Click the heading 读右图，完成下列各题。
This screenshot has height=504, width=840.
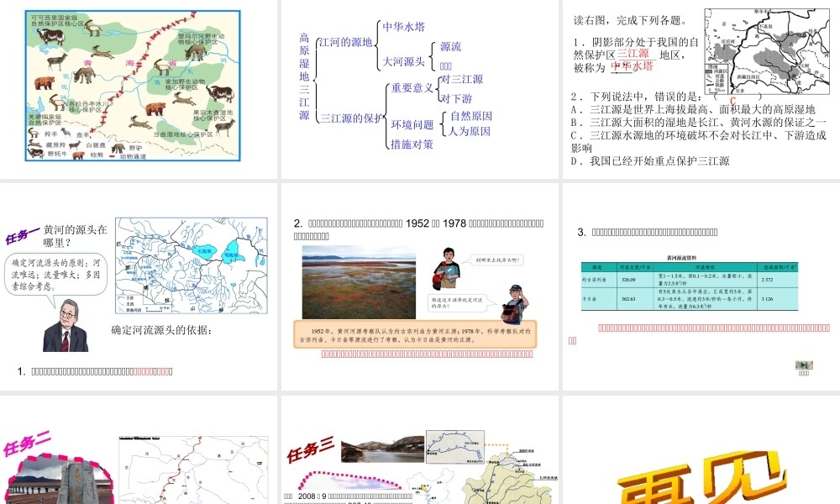click(631, 20)
